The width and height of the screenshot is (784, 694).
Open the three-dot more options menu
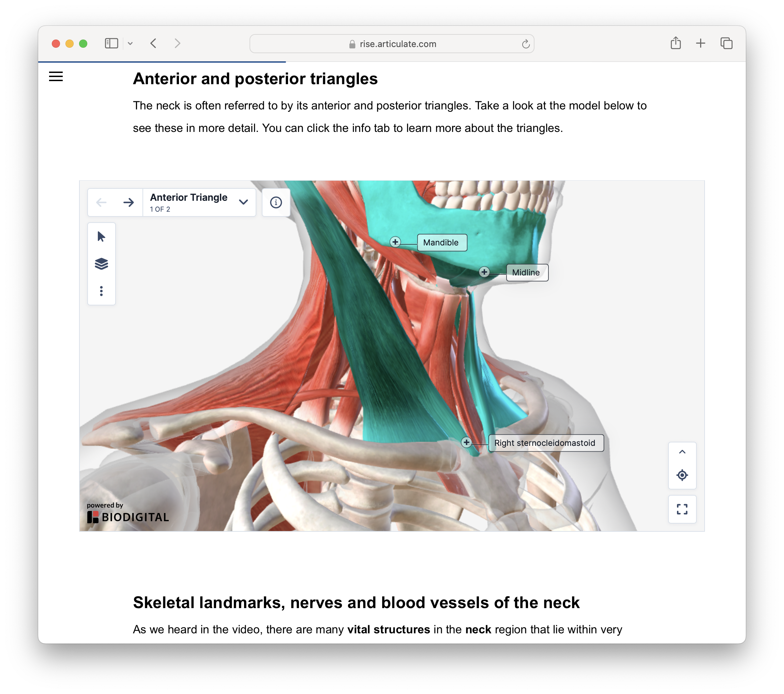pyautogui.click(x=101, y=291)
